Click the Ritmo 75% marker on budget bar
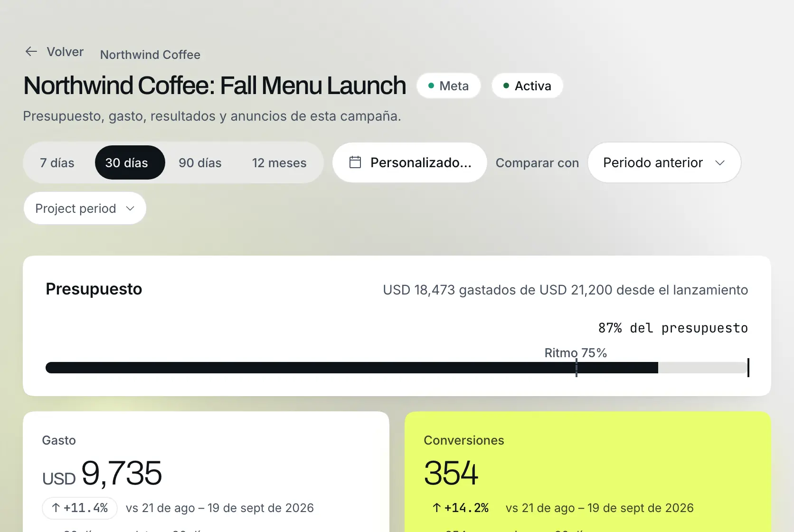 click(x=576, y=368)
